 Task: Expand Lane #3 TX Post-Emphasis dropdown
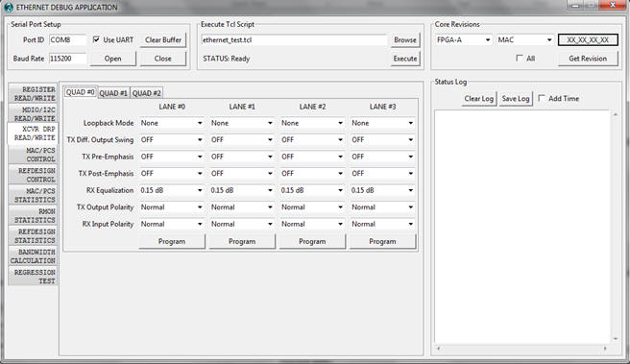pyautogui.click(x=382, y=174)
